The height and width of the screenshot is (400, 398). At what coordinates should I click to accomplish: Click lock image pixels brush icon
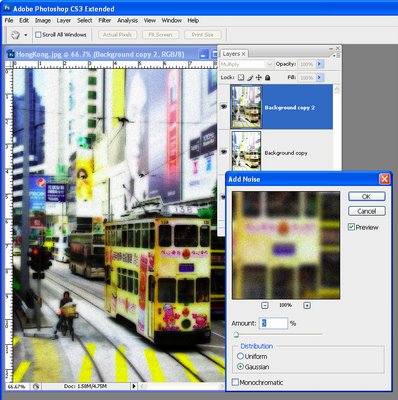point(250,78)
